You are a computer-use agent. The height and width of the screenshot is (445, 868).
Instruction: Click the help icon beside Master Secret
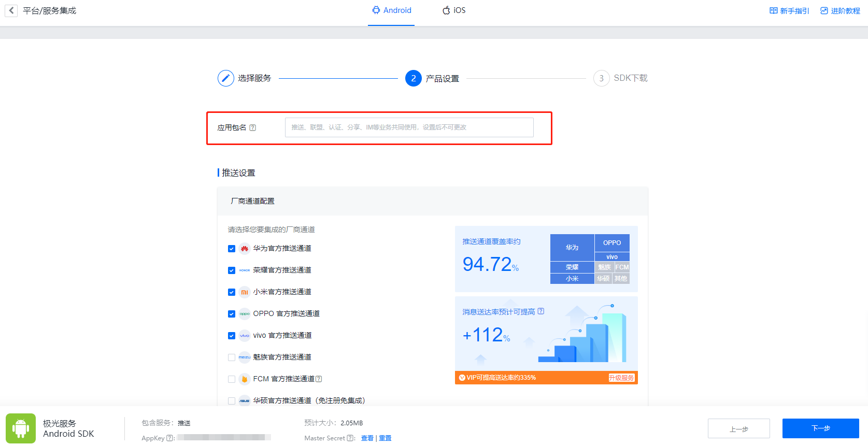click(350, 438)
